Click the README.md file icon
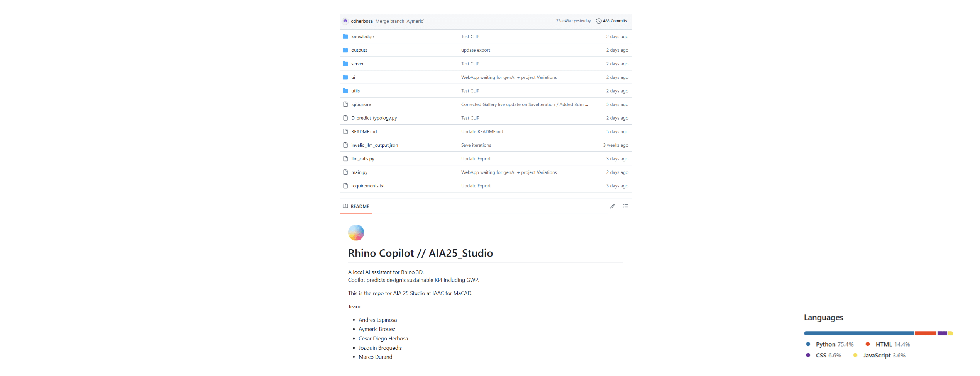The image size is (980, 376). [345, 131]
